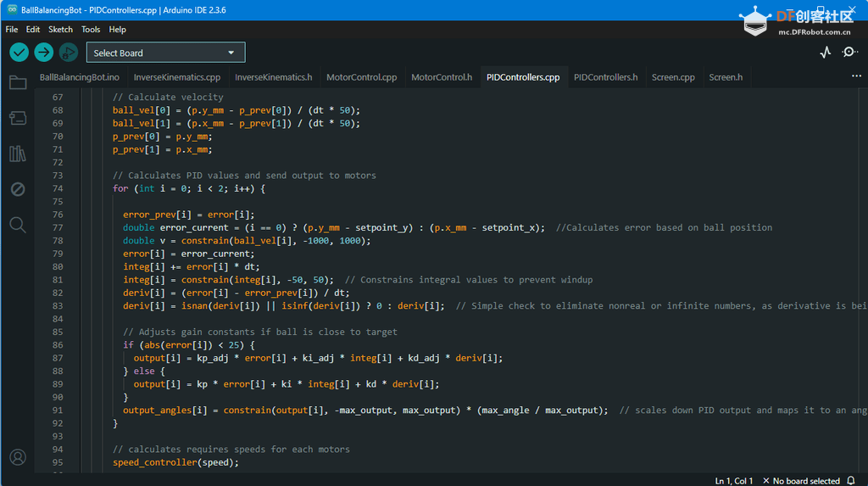Open the Tools menu
This screenshot has width=868, height=486.
click(x=91, y=30)
